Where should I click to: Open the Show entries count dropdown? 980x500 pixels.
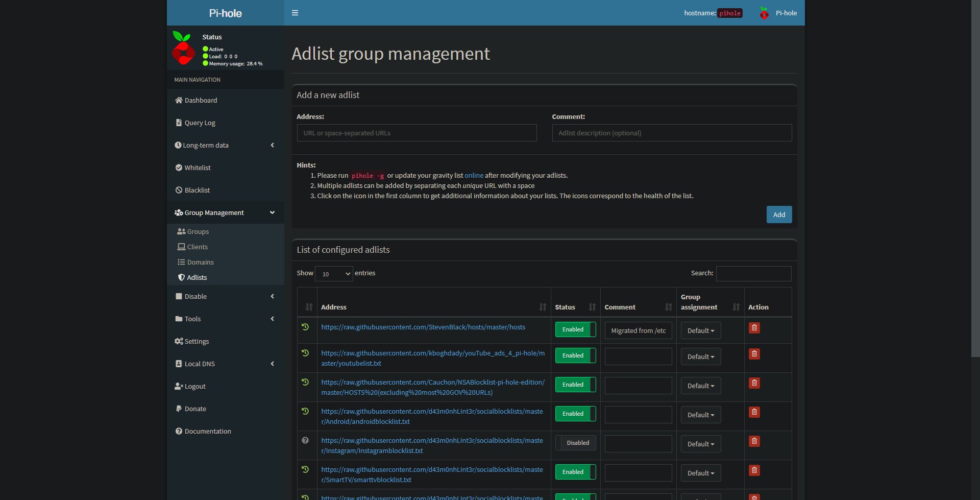334,274
